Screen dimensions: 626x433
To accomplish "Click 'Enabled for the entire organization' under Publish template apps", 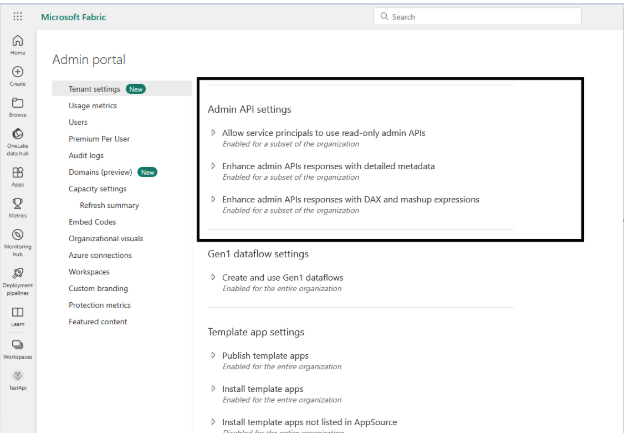I will [x=282, y=366].
